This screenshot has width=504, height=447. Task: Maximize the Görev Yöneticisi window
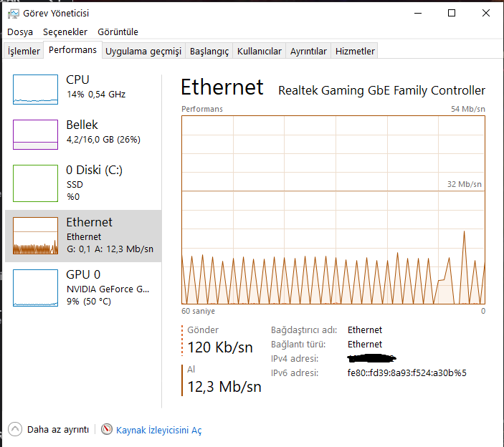452,13
